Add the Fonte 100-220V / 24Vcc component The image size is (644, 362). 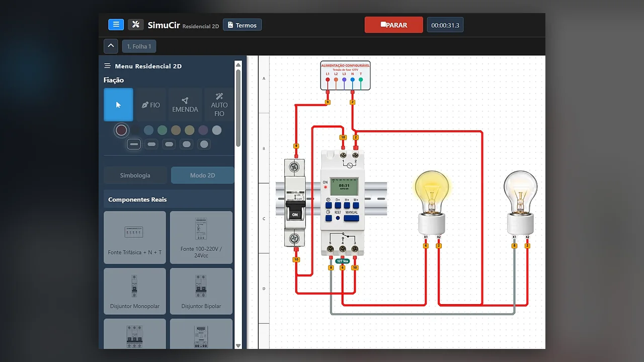tap(201, 237)
